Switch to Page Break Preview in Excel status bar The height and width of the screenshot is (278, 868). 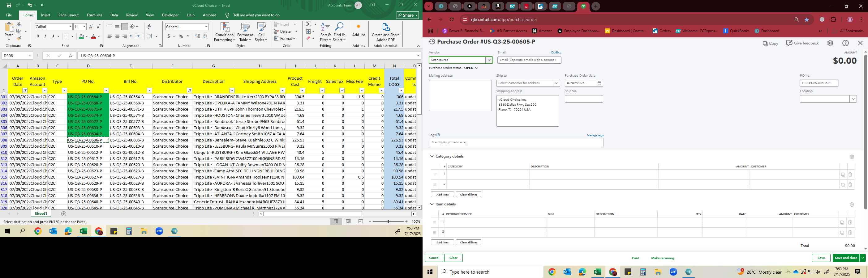[x=361, y=221]
